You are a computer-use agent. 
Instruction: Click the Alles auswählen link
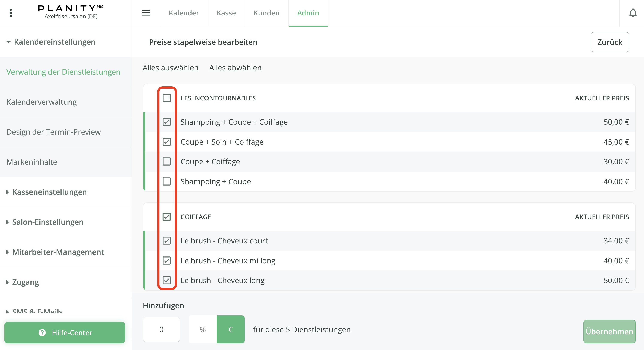coord(170,68)
